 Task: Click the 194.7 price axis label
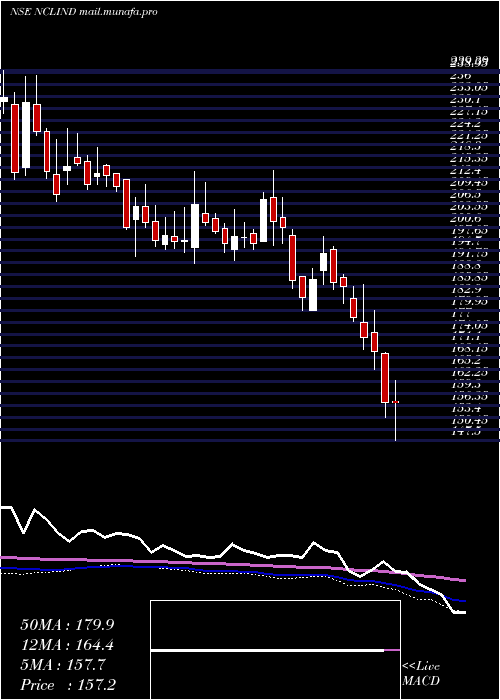(464, 242)
